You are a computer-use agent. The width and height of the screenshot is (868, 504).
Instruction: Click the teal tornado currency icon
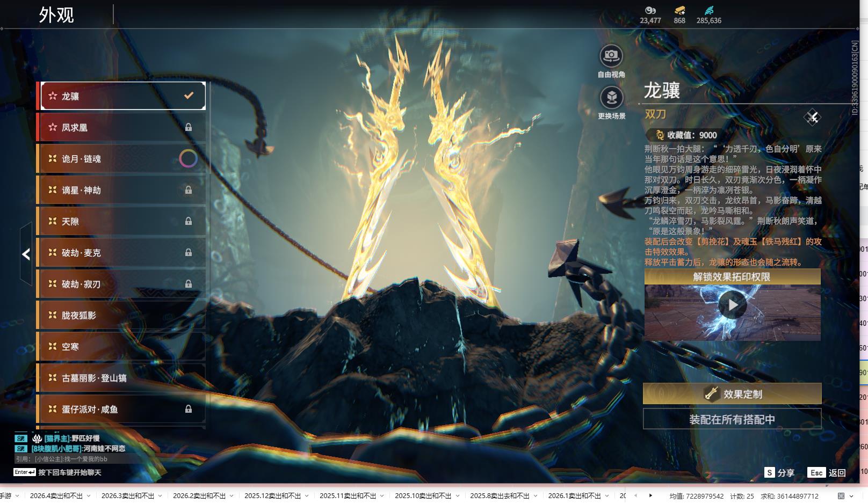[x=708, y=10]
